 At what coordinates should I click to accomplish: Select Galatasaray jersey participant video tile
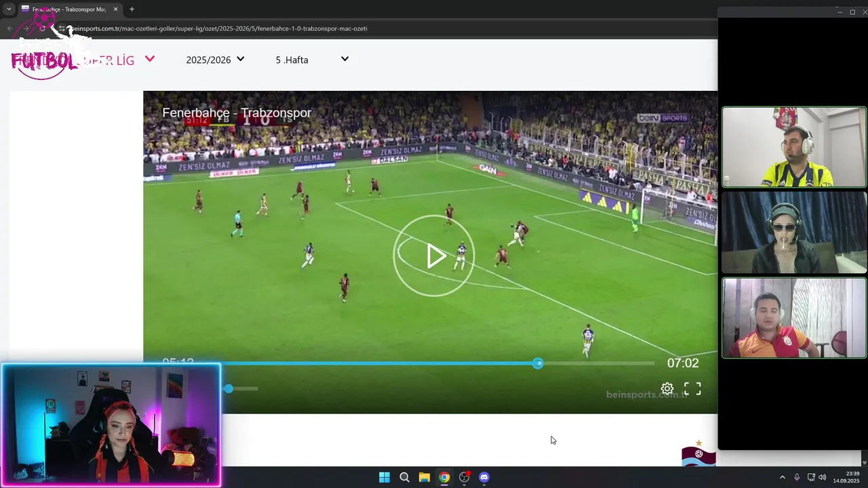click(794, 317)
